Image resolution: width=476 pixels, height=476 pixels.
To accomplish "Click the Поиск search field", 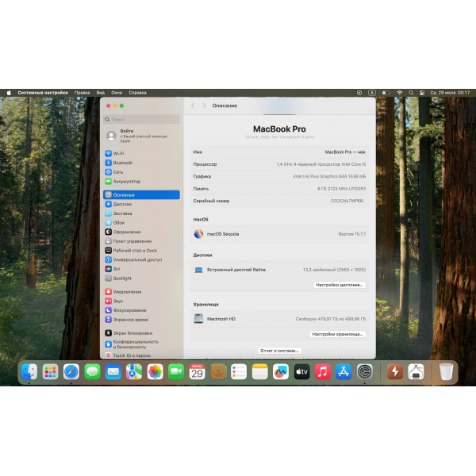I will [x=141, y=119].
